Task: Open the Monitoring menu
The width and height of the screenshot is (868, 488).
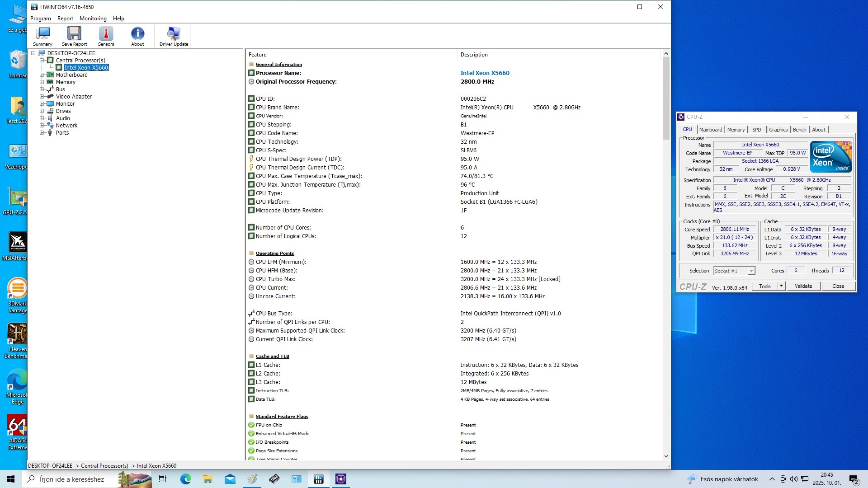Action: 93,19
